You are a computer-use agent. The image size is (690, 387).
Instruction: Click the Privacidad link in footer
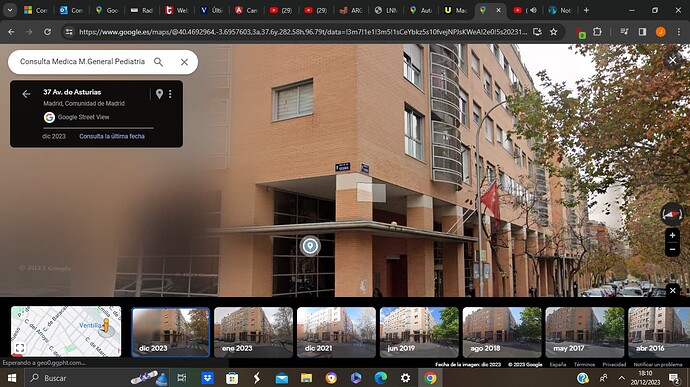pos(614,365)
